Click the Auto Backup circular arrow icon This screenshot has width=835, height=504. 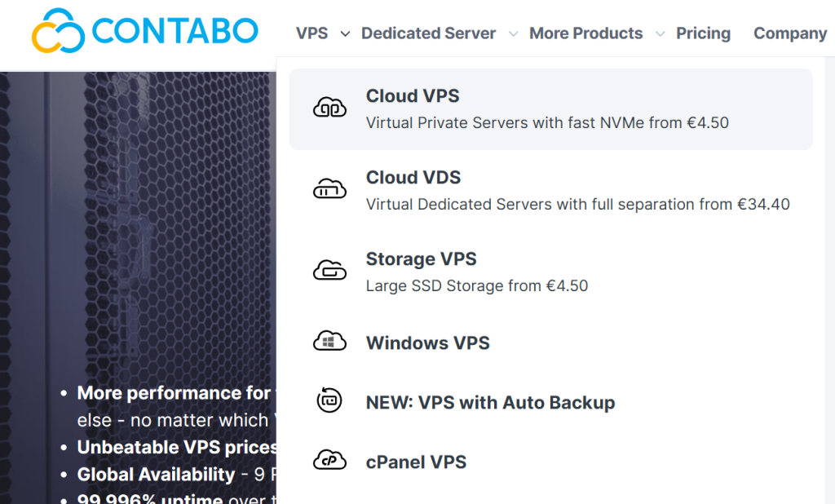329,400
